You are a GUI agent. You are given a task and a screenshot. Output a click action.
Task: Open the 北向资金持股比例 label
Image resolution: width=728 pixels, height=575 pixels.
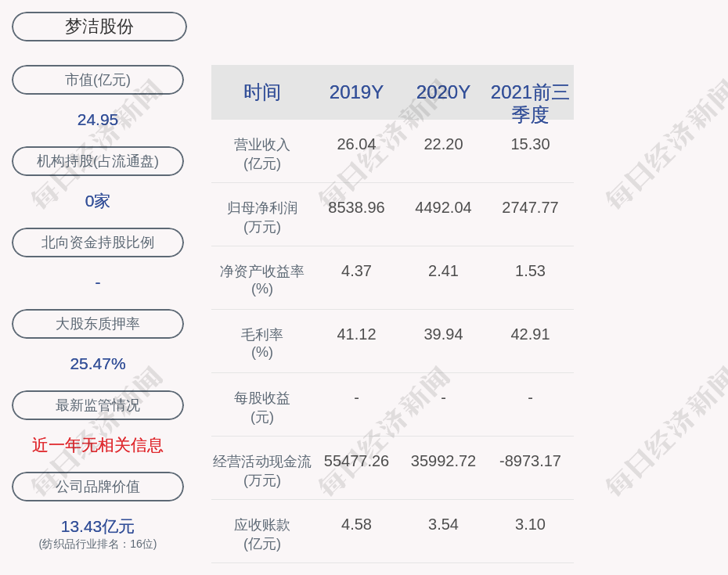(98, 243)
